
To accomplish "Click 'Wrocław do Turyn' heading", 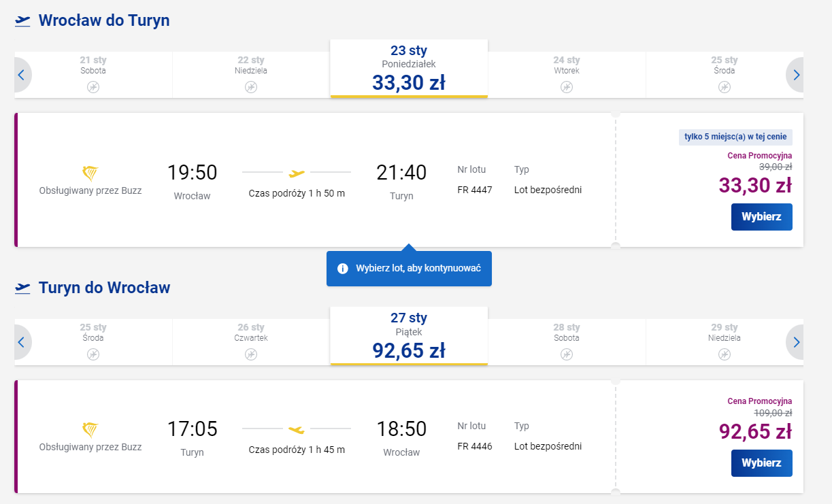I will (104, 20).
